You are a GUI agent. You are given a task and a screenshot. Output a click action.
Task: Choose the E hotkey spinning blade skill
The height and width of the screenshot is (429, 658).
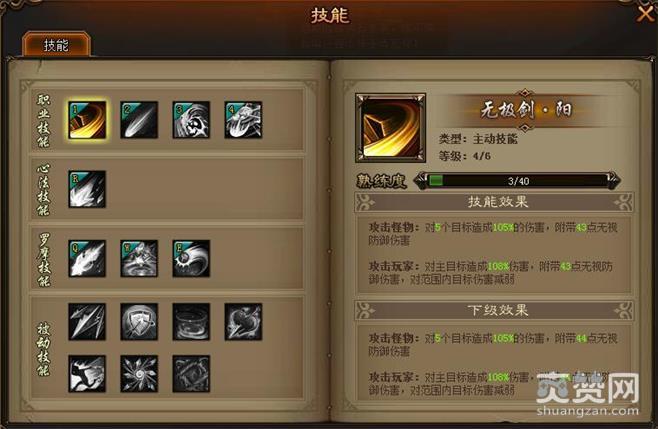coord(191,259)
